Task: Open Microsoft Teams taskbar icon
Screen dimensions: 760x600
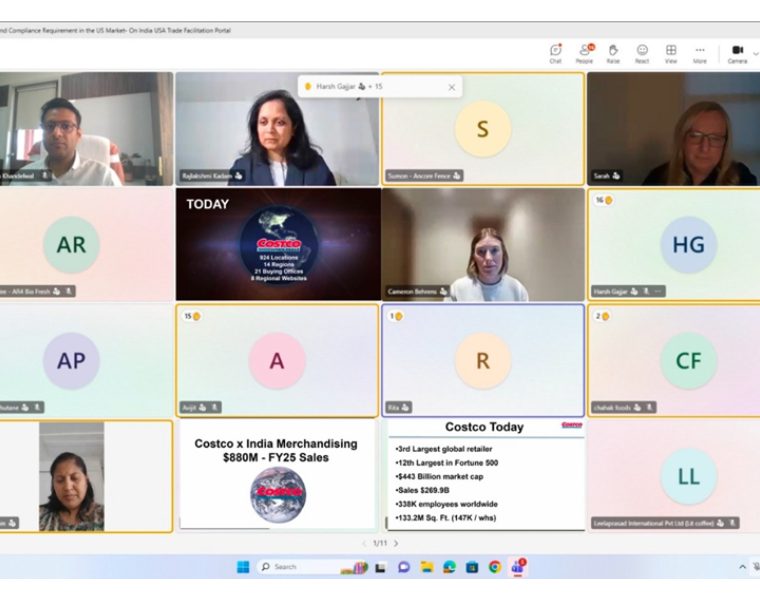Action: (518, 567)
